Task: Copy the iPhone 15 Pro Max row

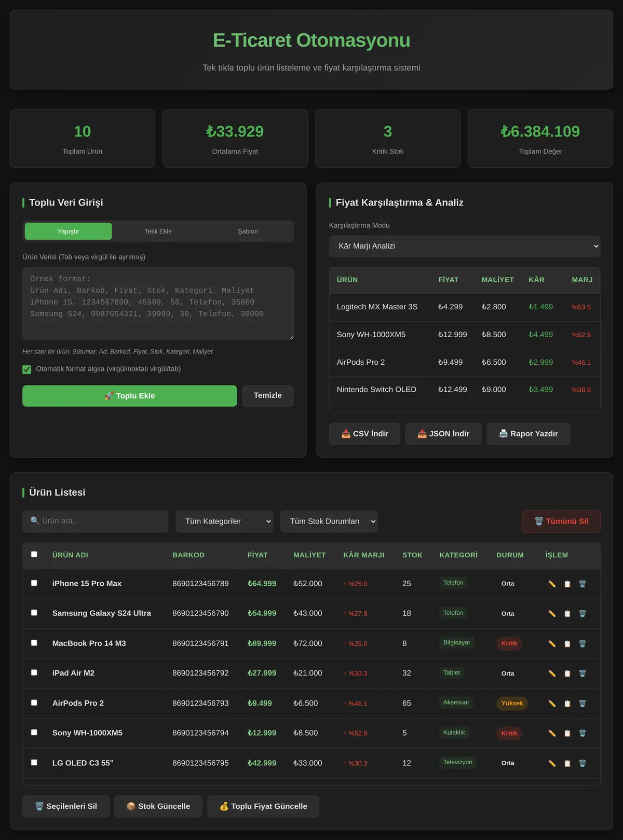Action: (567, 584)
